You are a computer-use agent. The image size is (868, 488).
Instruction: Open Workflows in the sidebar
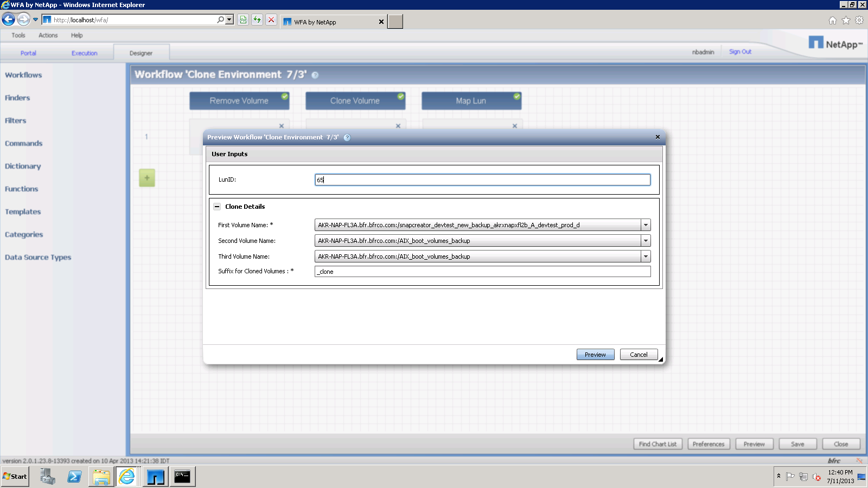(x=23, y=75)
